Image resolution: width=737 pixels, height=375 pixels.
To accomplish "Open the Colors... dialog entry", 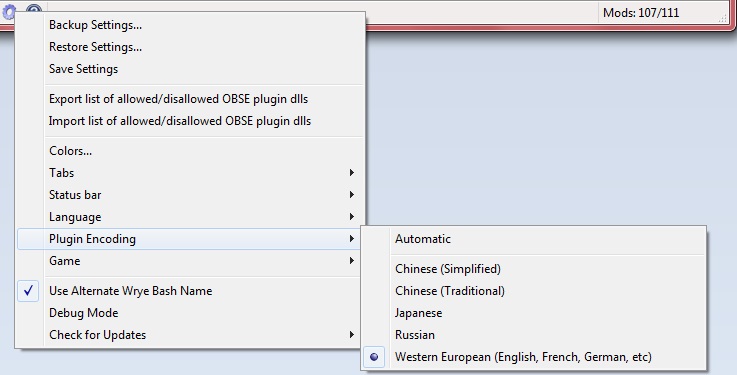I will (190, 151).
